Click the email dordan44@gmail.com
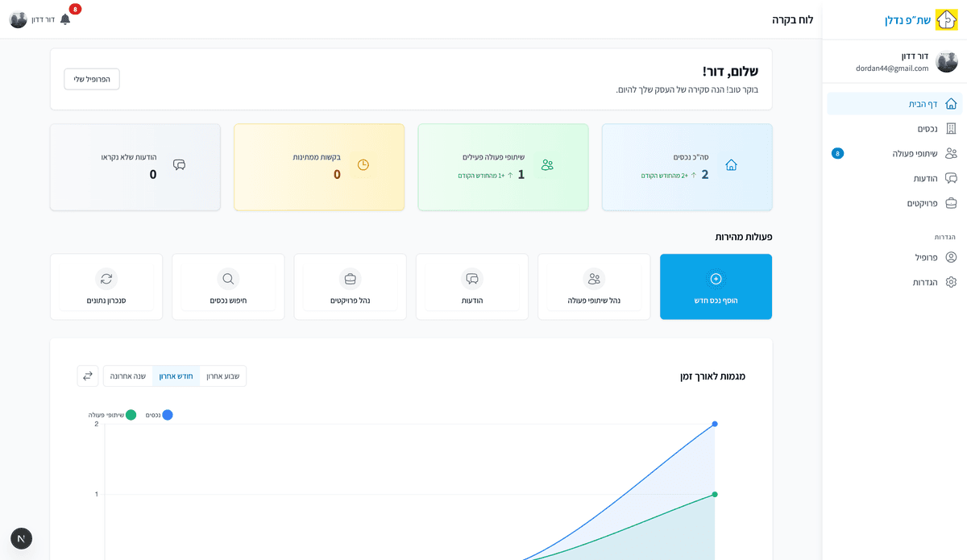967x560 pixels. tap(892, 68)
